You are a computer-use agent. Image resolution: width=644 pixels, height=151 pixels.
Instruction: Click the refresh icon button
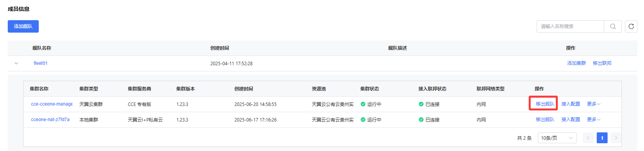[631, 26]
